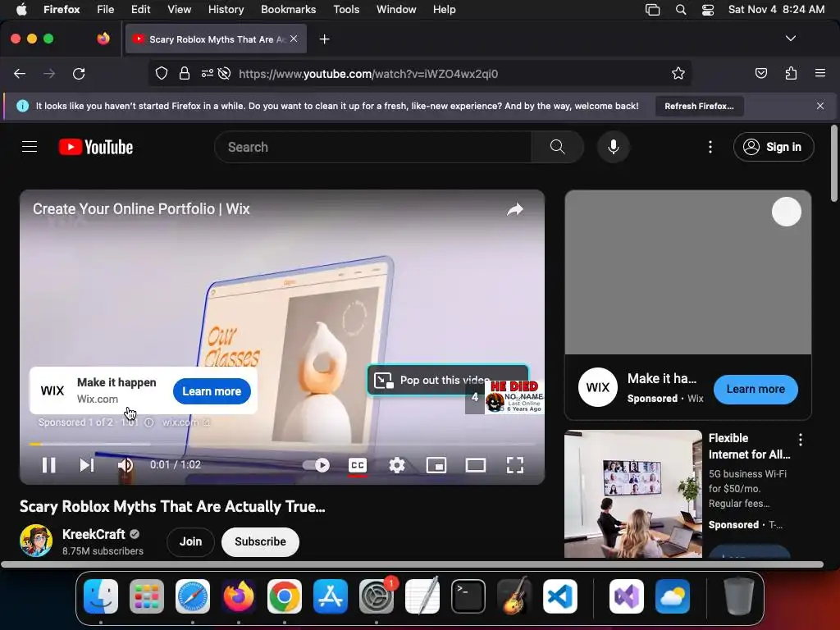
Task: Mute the video volume
Action: [126, 465]
